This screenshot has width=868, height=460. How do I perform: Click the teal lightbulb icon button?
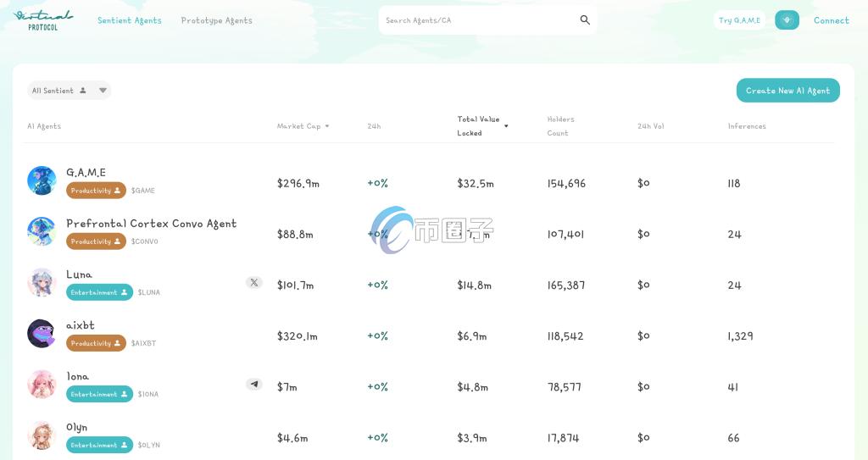click(787, 20)
